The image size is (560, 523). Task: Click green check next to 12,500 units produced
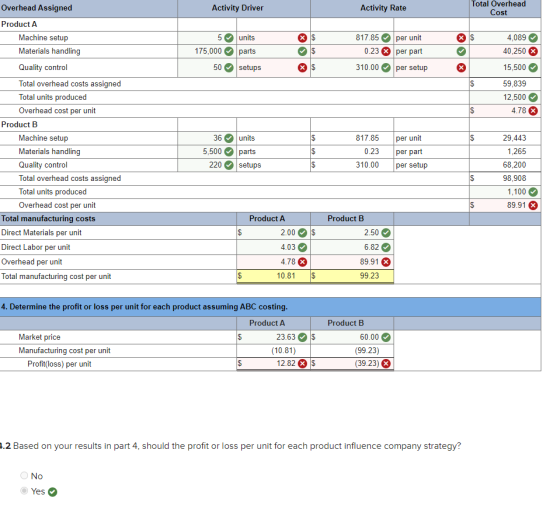click(533, 97)
